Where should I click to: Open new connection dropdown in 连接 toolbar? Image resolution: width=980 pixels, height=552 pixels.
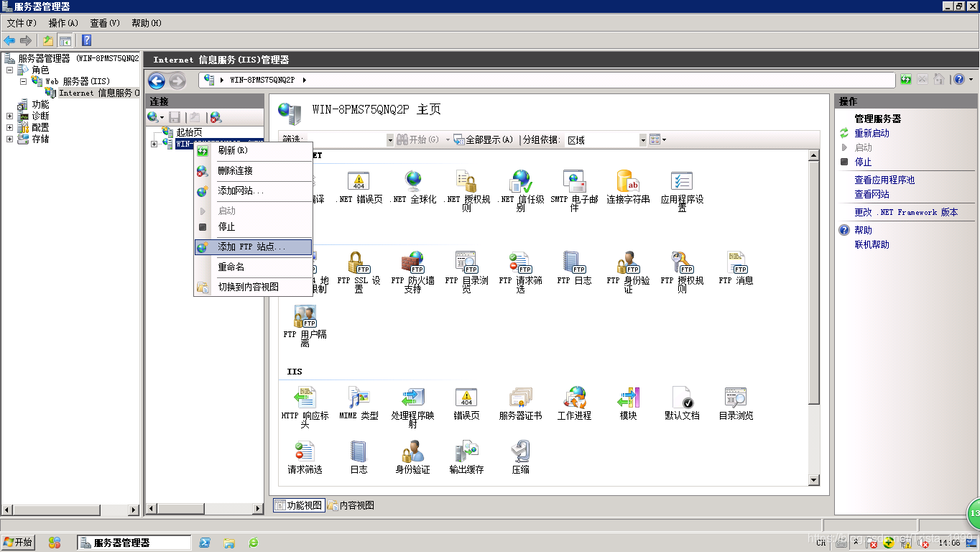point(156,116)
